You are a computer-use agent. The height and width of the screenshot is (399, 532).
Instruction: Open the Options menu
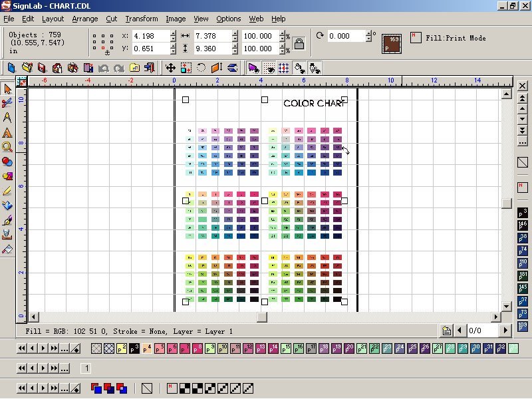click(x=228, y=19)
